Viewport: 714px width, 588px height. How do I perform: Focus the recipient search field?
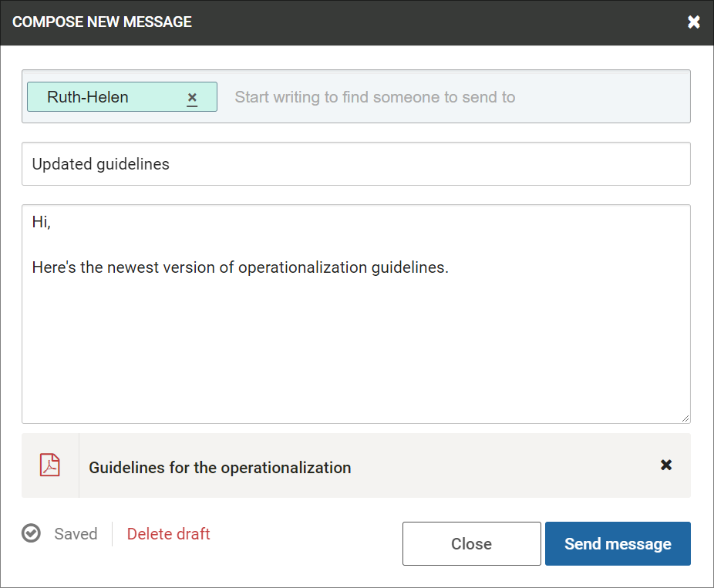[x=458, y=97]
